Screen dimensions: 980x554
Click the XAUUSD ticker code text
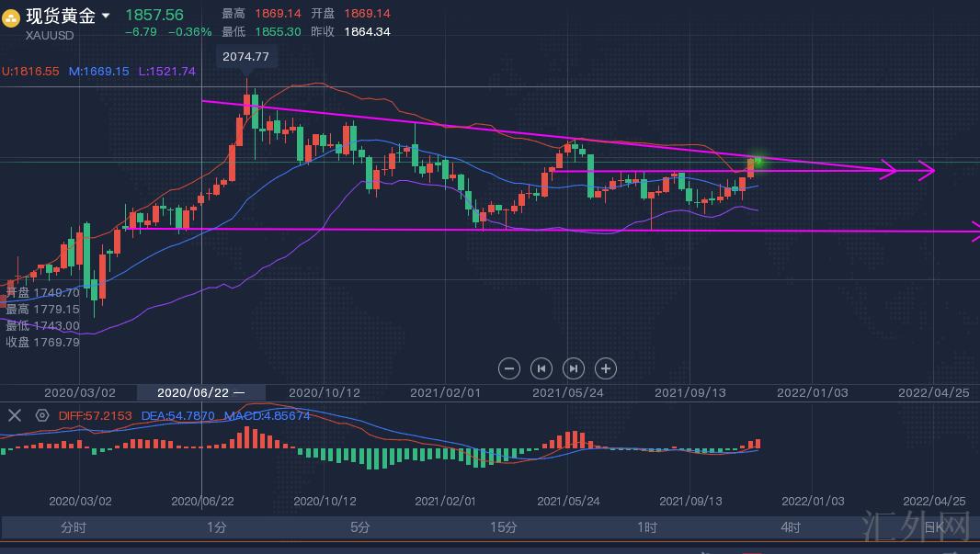(x=51, y=35)
